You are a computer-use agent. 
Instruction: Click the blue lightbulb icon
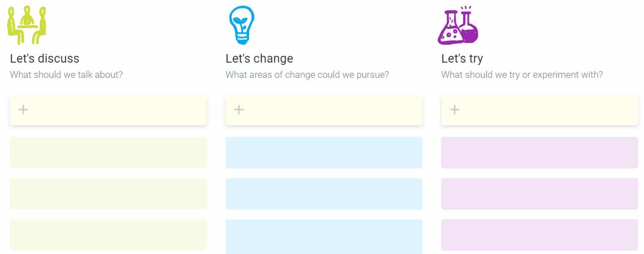pyautogui.click(x=242, y=25)
